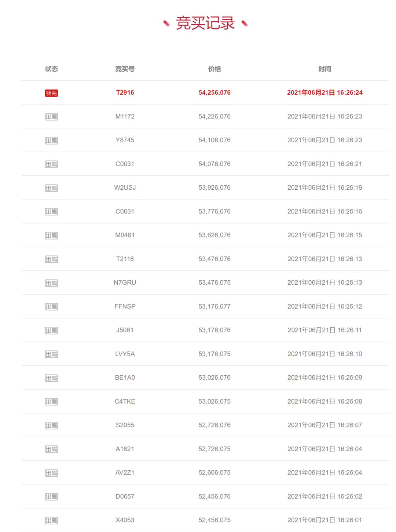Click the 出局 badge in X4053 row
The width and height of the screenshot is (396, 532).
(51, 520)
